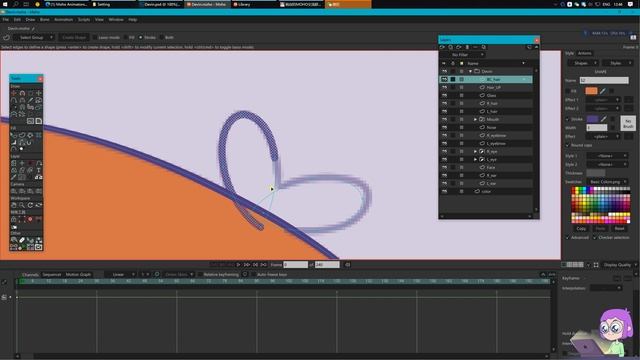Select the Stroke radio option
The image size is (640, 360).
click(x=140, y=38)
